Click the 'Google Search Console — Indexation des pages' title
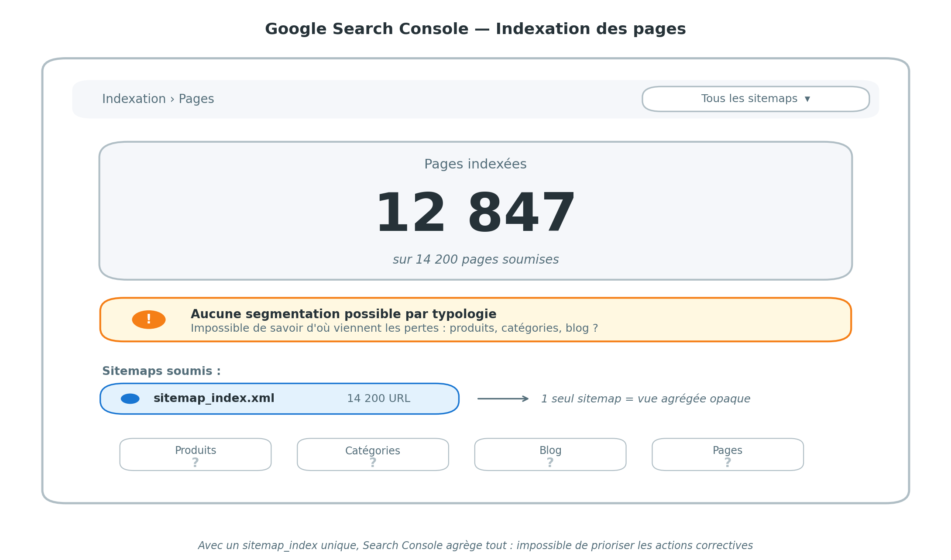This screenshot has width=951, height=560. [x=475, y=29]
